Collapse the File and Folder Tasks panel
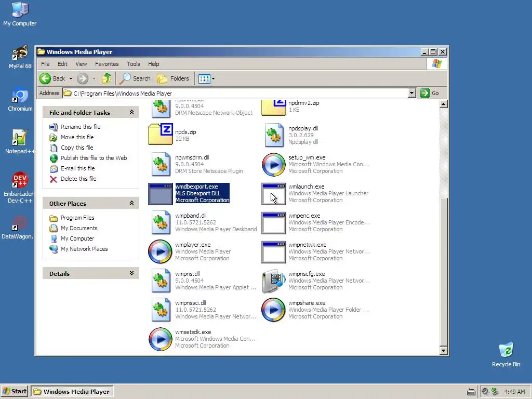The image size is (532, 399). [131, 112]
